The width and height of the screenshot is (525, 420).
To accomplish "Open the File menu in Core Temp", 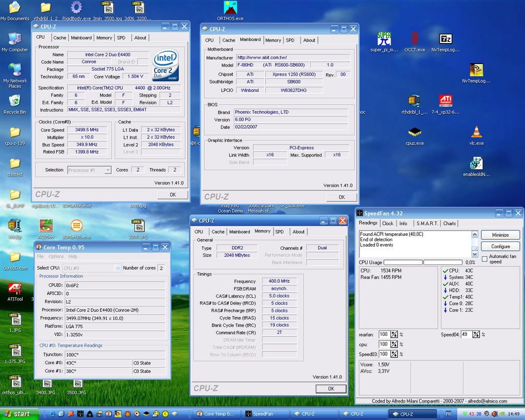I will pyautogui.click(x=40, y=256).
